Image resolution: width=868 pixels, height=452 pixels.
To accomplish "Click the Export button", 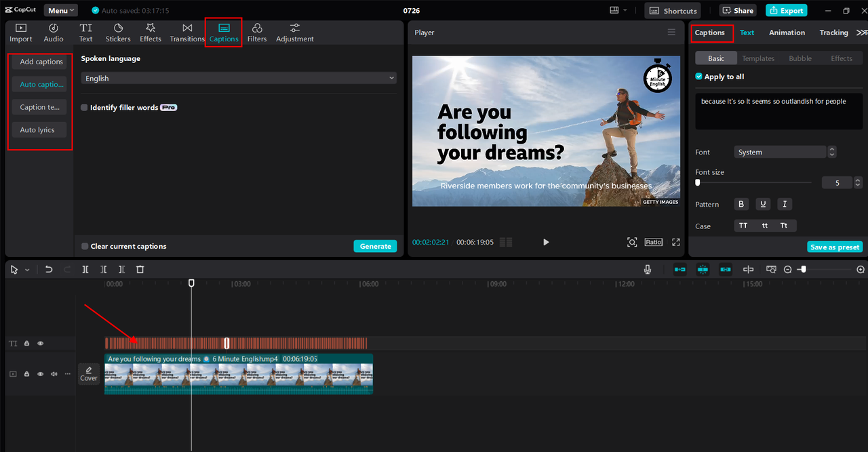I will click(x=786, y=10).
